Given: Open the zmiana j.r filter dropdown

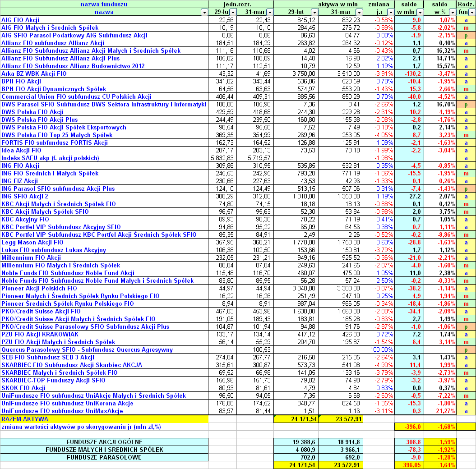Looking at the screenshot, I should coord(390,12).
